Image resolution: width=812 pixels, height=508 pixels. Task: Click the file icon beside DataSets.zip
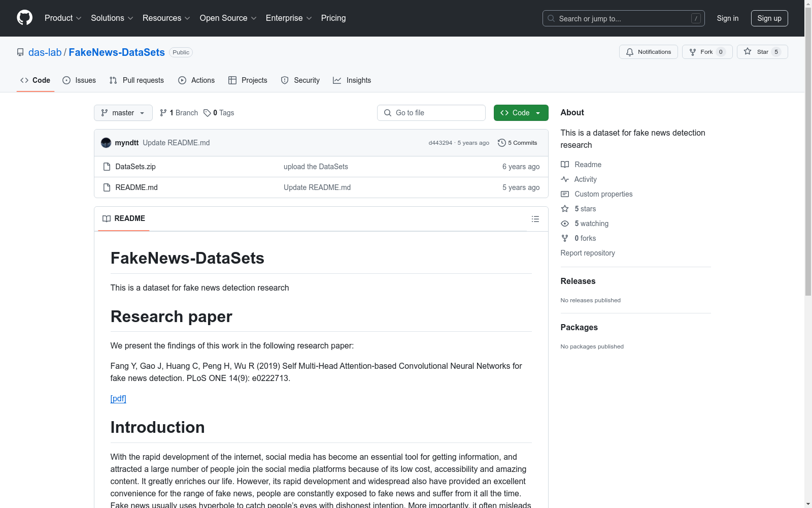coord(107,167)
